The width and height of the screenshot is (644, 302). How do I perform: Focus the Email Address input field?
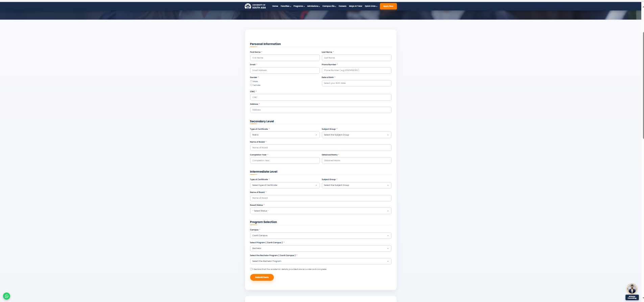[285, 70]
